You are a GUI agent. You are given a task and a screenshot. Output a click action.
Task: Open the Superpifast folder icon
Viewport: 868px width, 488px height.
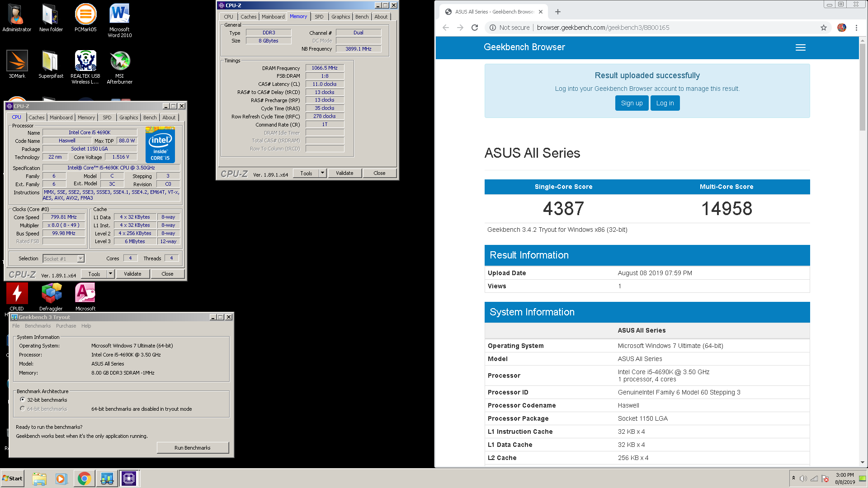[51, 65]
